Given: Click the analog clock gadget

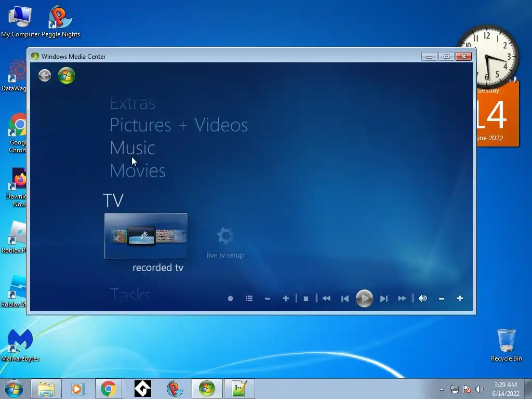Looking at the screenshot, I should [x=488, y=56].
